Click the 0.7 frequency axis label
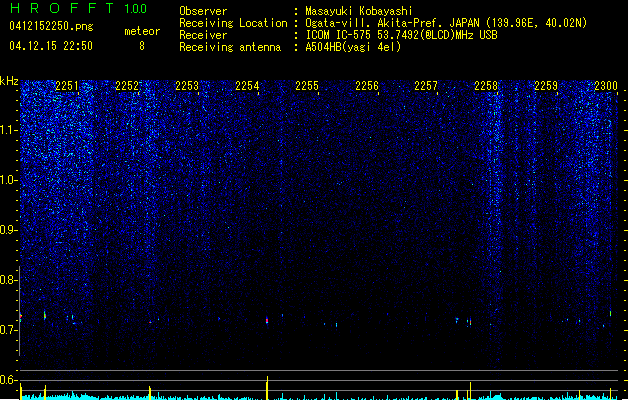This screenshot has width=629, height=400. 9,330
